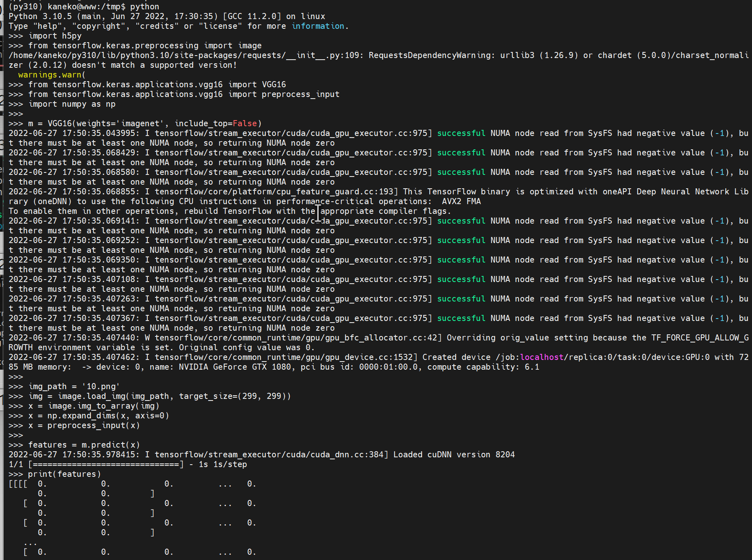Click the 'import preprocess_input' line
The height and width of the screenshot is (560, 752).
tap(174, 94)
